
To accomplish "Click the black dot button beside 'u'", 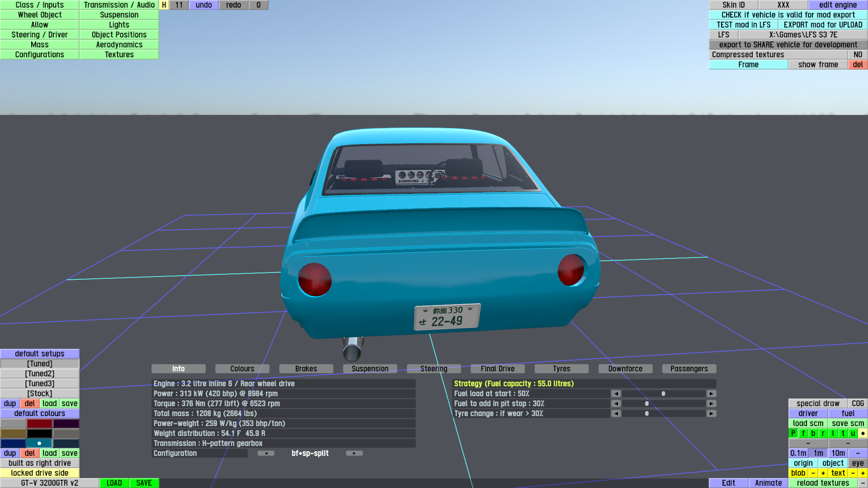I will click(x=863, y=433).
